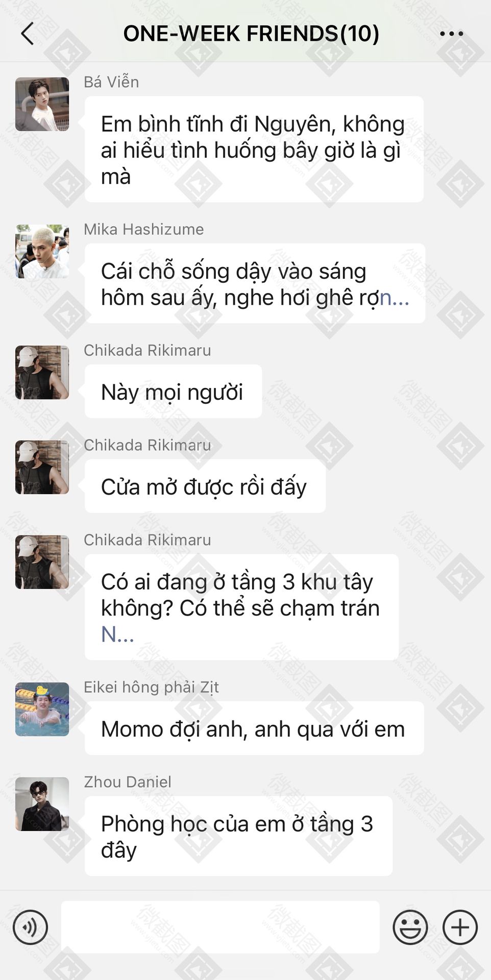Image resolution: width=491 pixels, height=980 pixels.
Task: Open Bá Viễn's profile avatar
Action: tap(42, 104)
